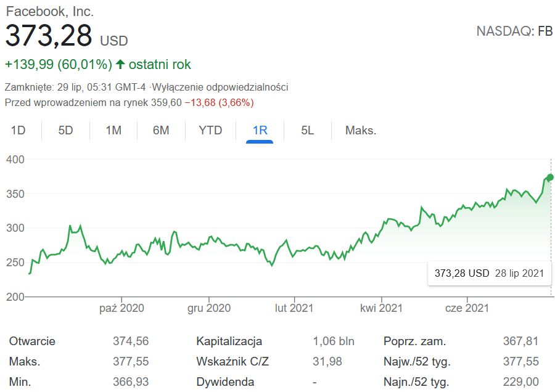
Task: Click the NASDAQ: FB ticker label
Action: coord(514,31)
